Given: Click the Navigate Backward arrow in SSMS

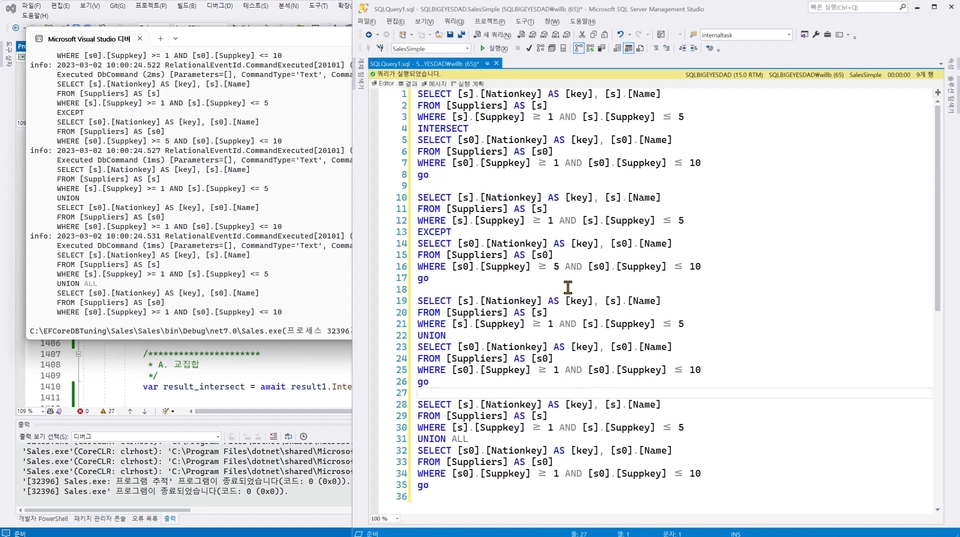Looking at the screenshot, I should [x=369, y=35].
